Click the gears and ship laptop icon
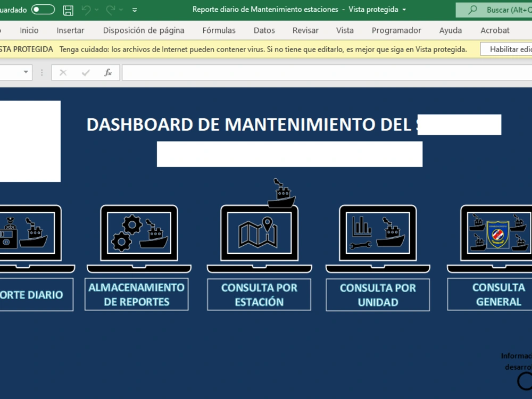Image resolution: width=532 pixels, height=399 pixels. 139,239
